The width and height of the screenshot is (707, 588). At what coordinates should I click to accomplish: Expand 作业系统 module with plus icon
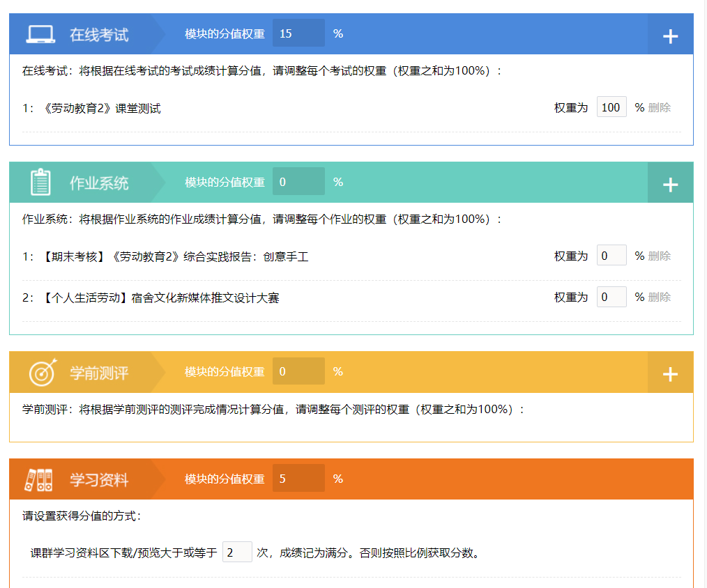click(671, 185)
